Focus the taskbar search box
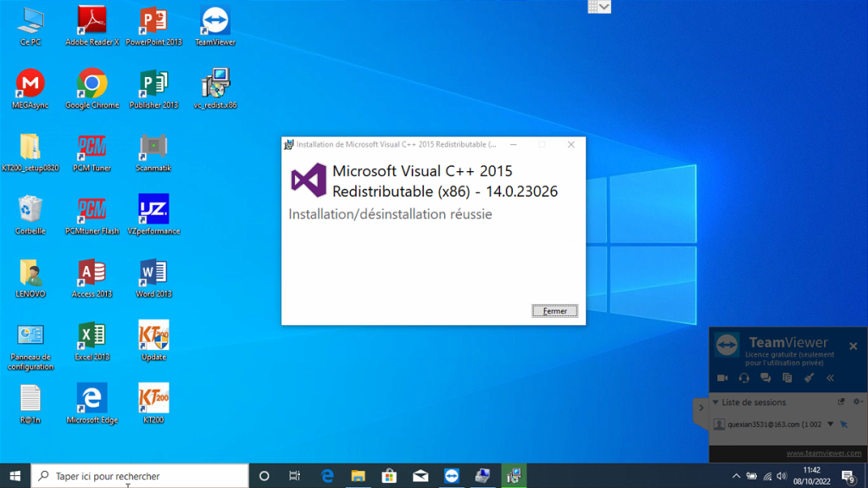Viewport: 868px width, 488px height. (x=140, y=476)
